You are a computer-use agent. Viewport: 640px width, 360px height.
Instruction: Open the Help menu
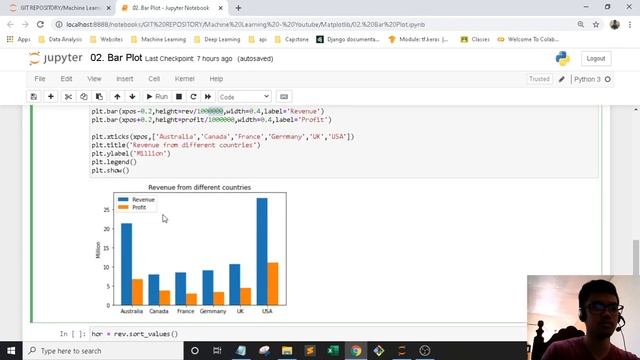(x=216, y=79)
